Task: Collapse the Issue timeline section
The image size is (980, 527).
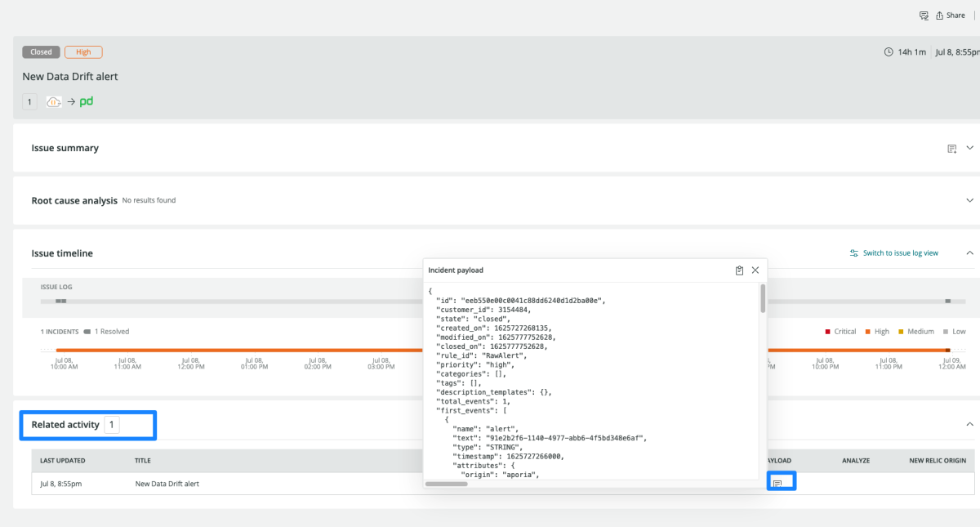Action: tap(970, 253)
